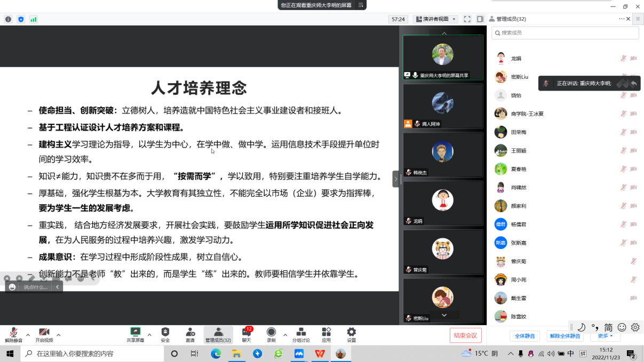Open breakout rooms via 分组讨论 icon
The height and width of the screenshot is (362, 644).
[301, 334]
